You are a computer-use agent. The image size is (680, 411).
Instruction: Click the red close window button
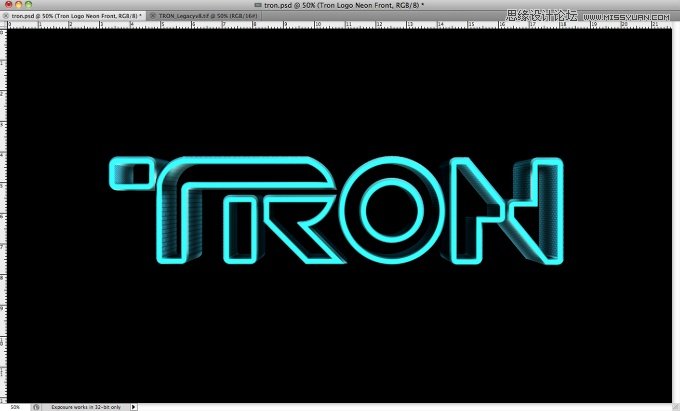[8, 5]
